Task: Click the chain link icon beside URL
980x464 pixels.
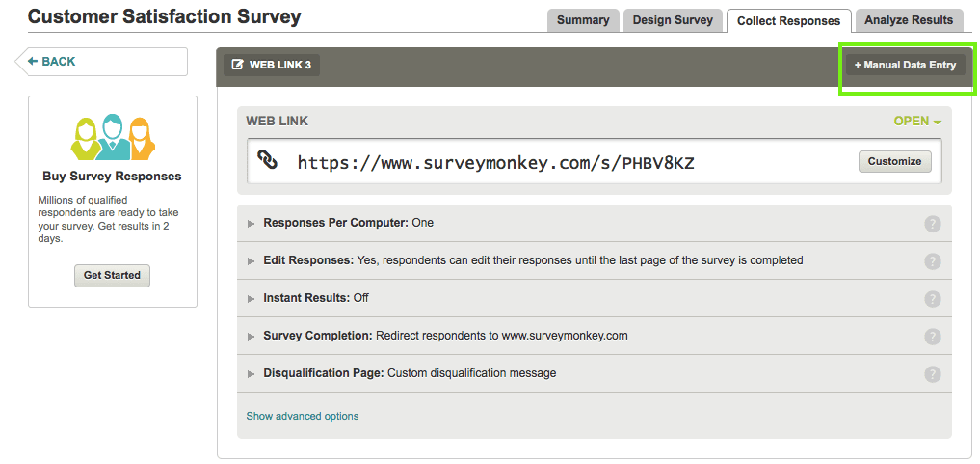Action: tap(268, 161)
